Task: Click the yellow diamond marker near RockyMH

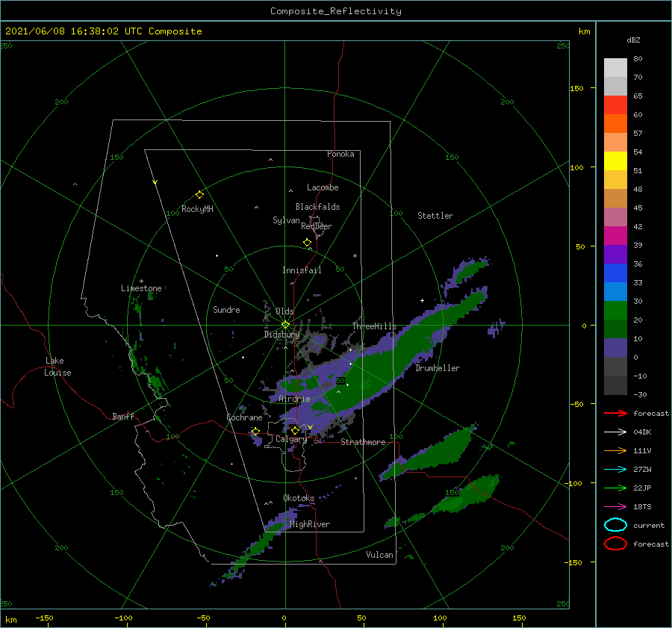Action: [199, 195]
